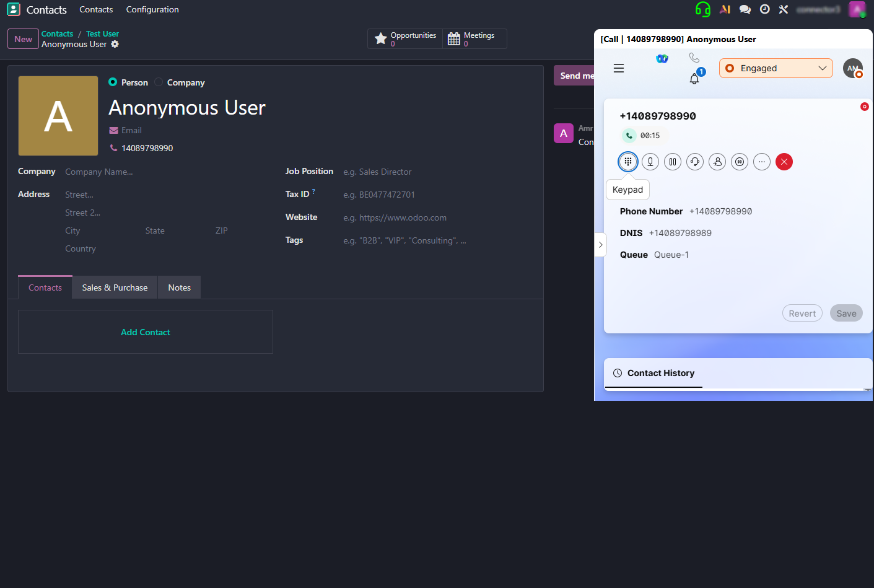Click the green headset icon in top bar

point(702,9)
